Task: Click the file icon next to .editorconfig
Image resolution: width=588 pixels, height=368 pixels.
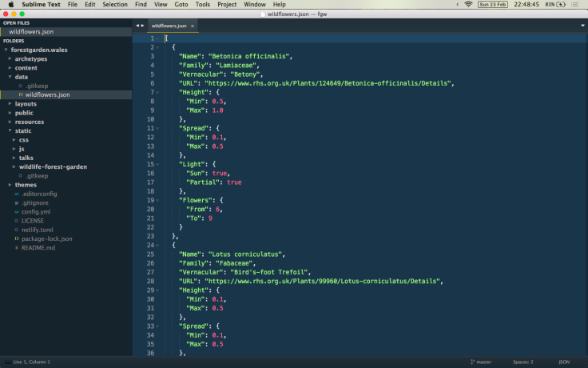Action: [17, 194]
